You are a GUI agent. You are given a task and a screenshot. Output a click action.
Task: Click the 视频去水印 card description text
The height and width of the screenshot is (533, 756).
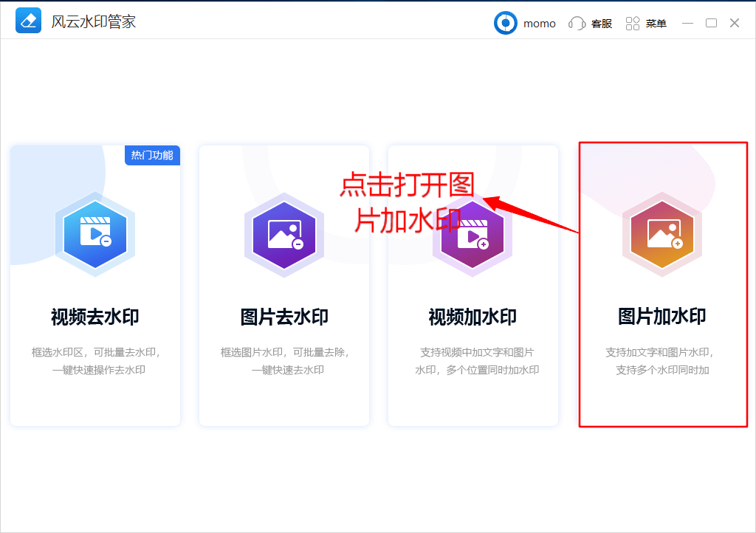[94, 361]
